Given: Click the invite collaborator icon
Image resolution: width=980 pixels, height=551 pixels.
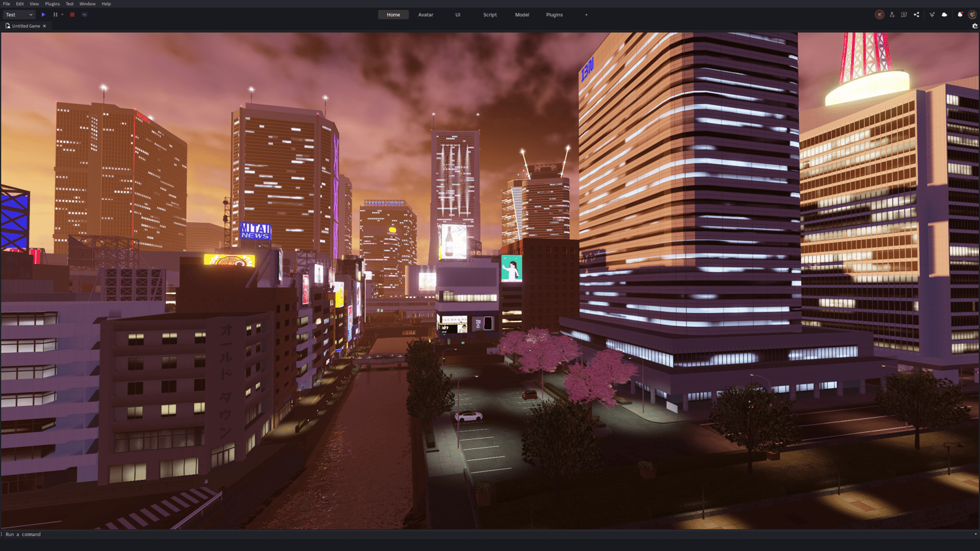Looking at the screenshot, I should pyautogui.click(x=892, y=14).
